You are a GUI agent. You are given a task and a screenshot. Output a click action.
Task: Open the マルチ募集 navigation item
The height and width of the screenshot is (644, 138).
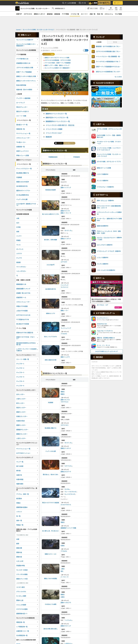118,14
